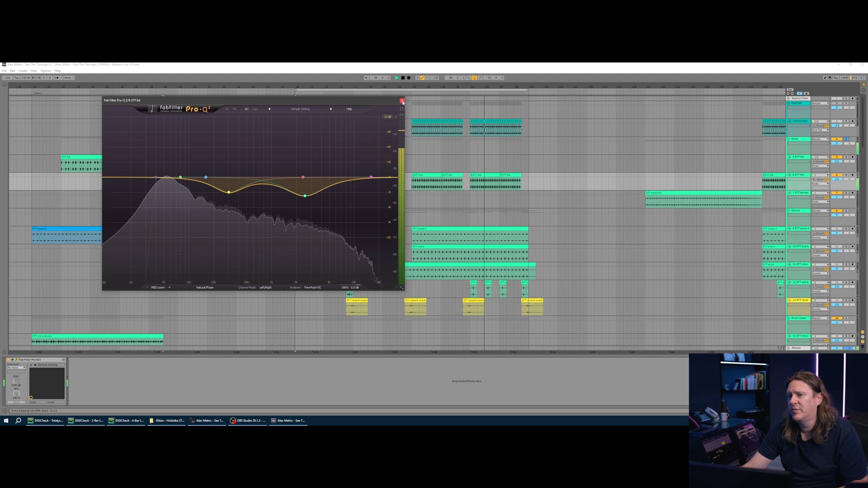Open DIGICheck - Totalyser in the taskbar
The height and width of the screenshot is (488, 868).
pyautogui.click(x=45, y=420)
